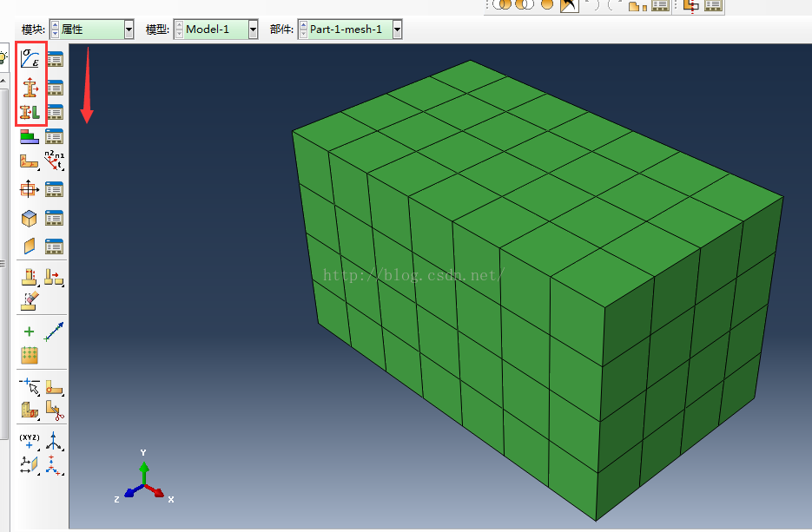
Task: Select the n1 n2 t beam orientation tool
Action: click(x=55, y=161)
